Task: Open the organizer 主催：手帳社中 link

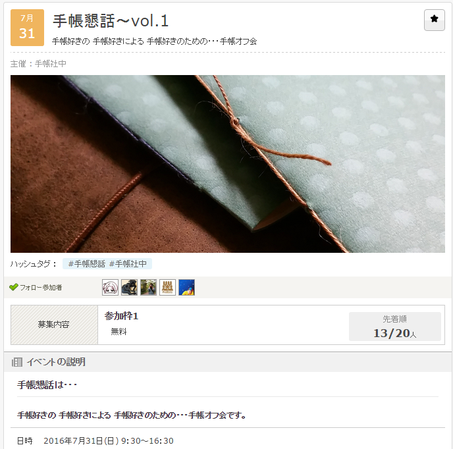Action: [38, 64]
